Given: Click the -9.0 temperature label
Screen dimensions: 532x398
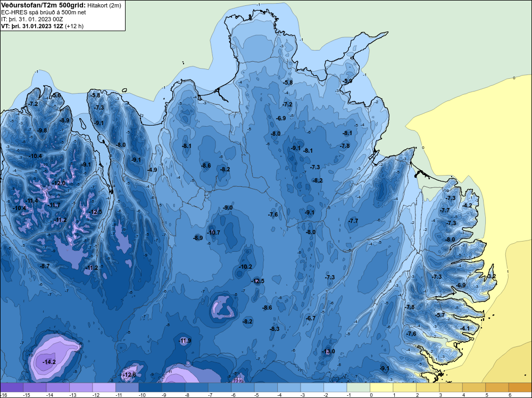Looking at the screenshot, I should pyautogui.click(x=227, y=208).
